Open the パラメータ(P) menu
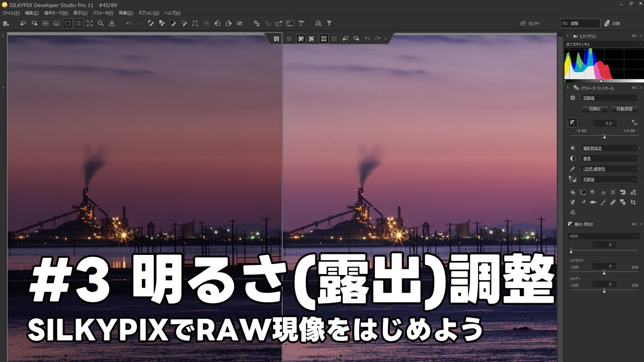 [103, 13]
